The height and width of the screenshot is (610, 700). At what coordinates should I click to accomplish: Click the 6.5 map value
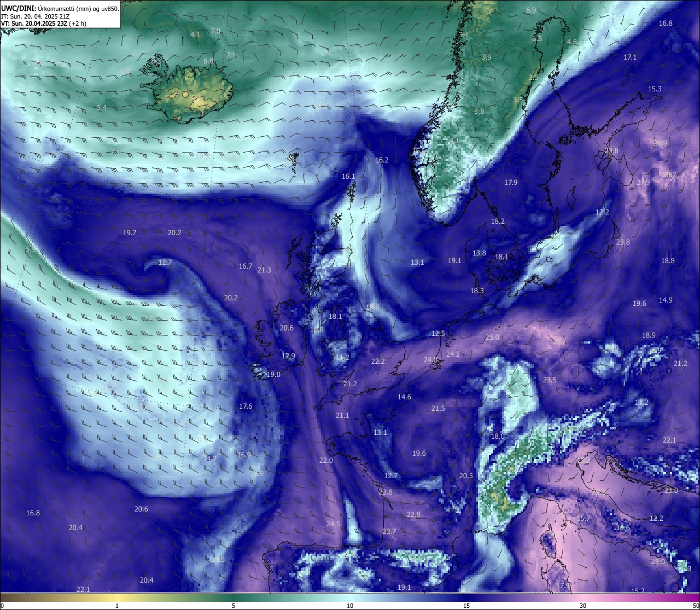tap(538, 39)
